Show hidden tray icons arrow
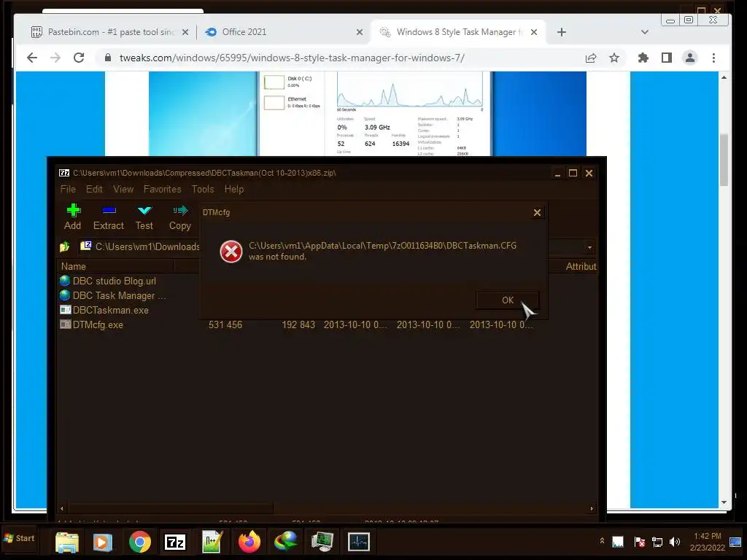The height and width of the screenshot is (560, 747). pyautogui.click(x=602, y=541)
